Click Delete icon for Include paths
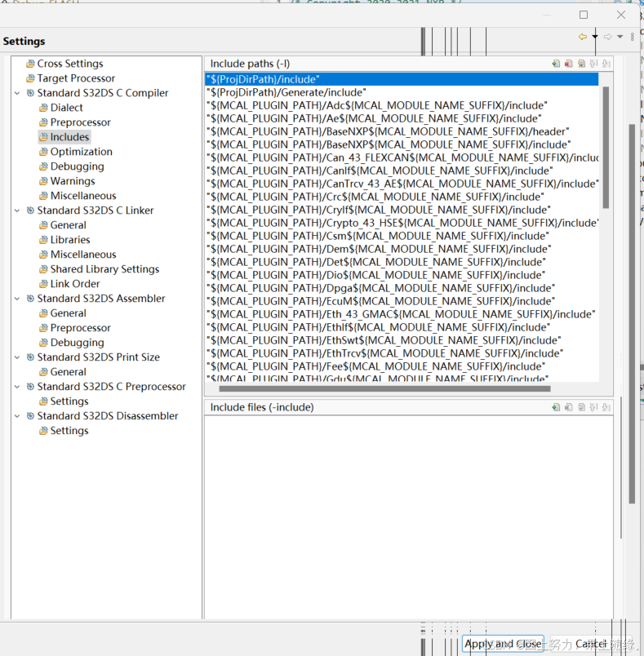The height and width of the screenshot is (656, 644). [568, 64]
